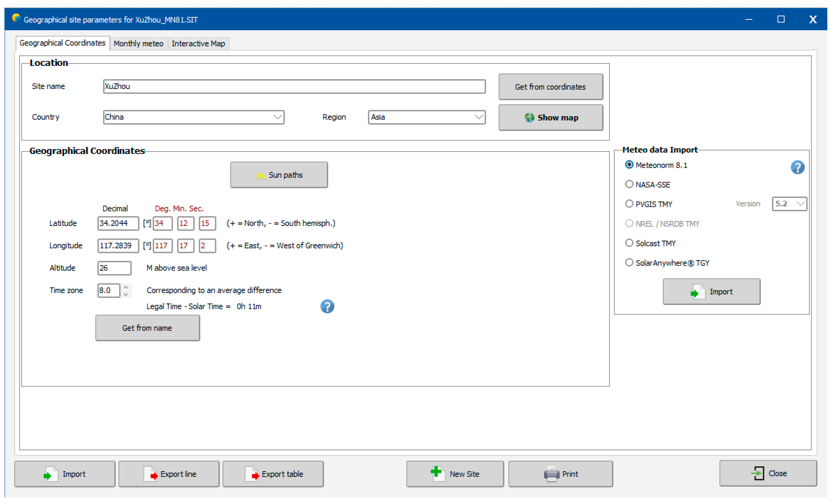Click the green plus New Site icon
The height and width of the screenshot is (504, 835).
point(436,472)
